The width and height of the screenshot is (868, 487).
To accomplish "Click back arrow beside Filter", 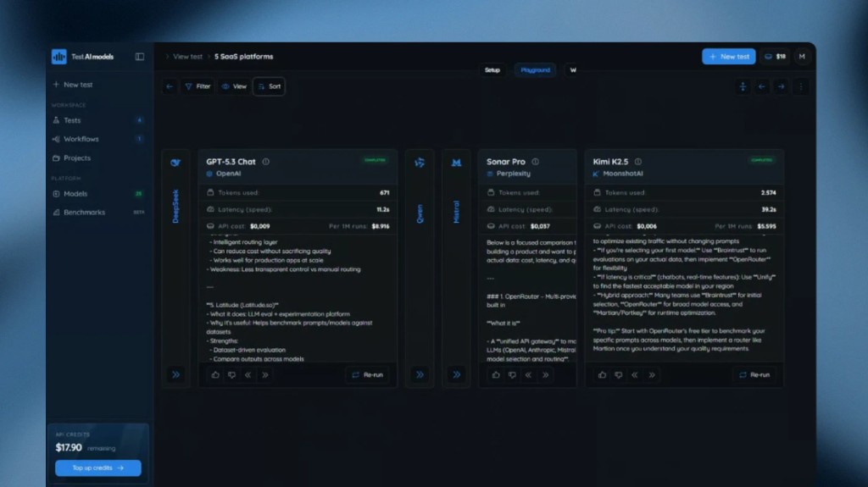I will coord(170,86).
